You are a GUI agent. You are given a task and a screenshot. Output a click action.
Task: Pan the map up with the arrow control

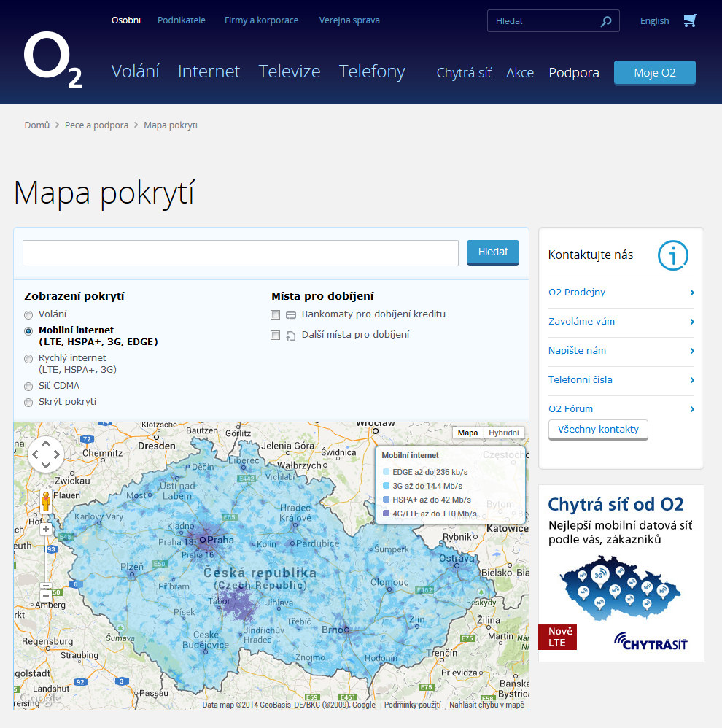[x=45, y=444]
